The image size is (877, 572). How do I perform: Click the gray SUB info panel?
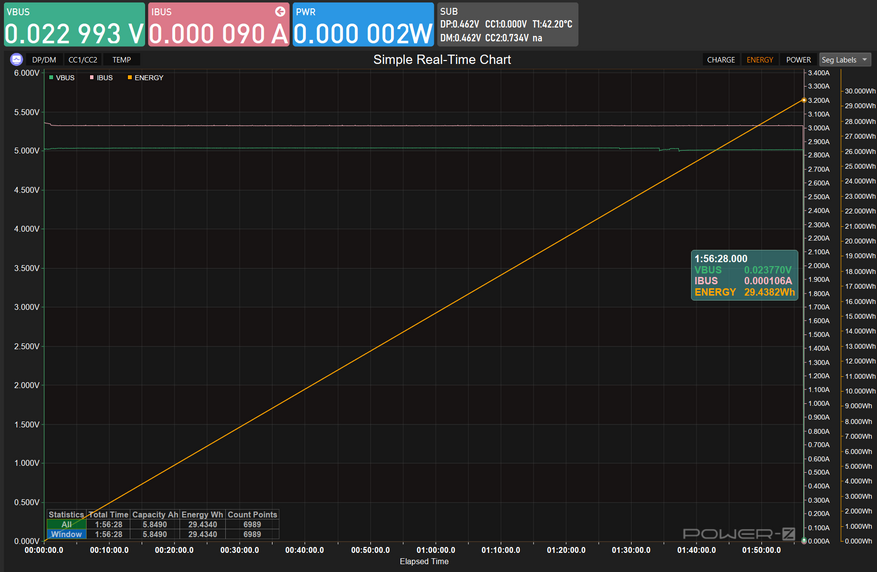[x=507, y=25]
